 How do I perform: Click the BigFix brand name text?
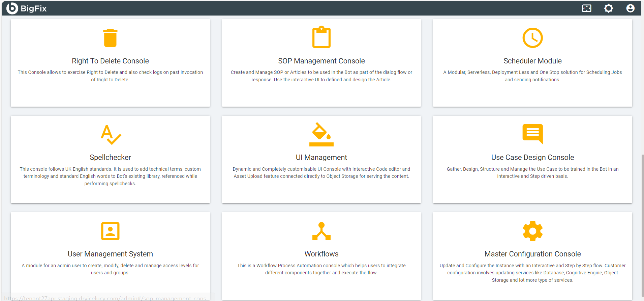tap(34, 8)
